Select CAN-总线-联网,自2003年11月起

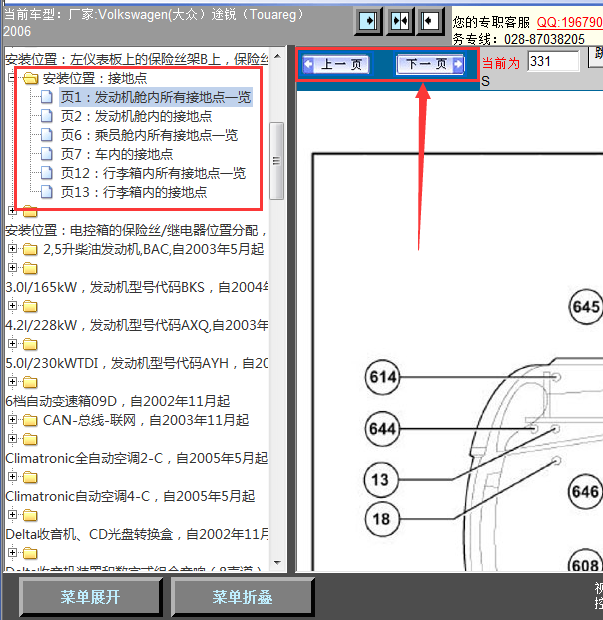click(146, 420)
